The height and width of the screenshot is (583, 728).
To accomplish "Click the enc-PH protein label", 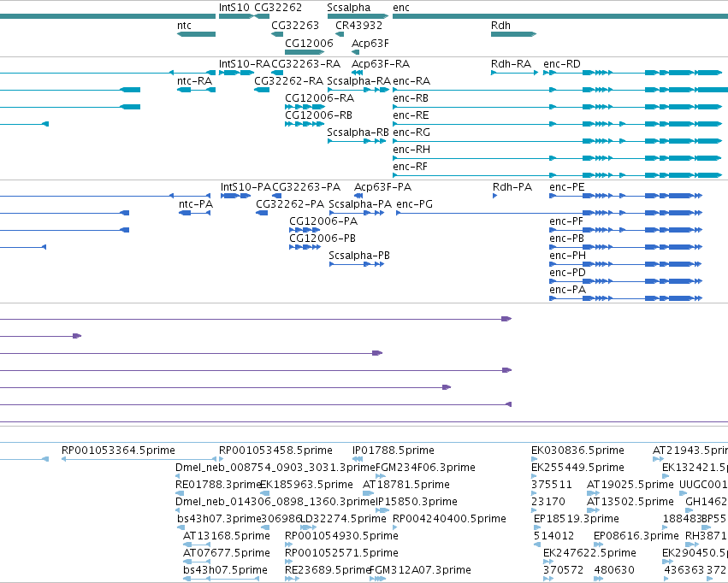I will click(x=567, y=256).
